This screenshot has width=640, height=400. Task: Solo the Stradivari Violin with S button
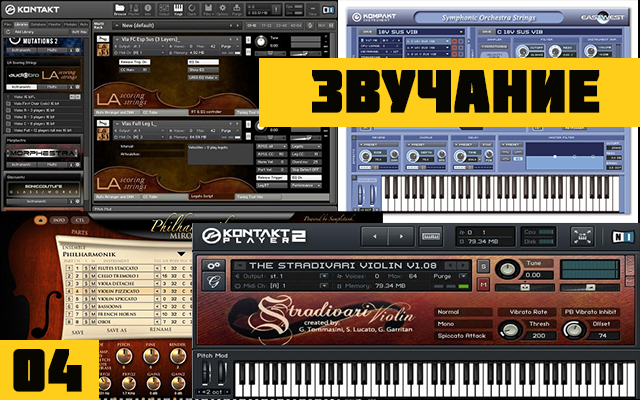click(x=483, y=267)
